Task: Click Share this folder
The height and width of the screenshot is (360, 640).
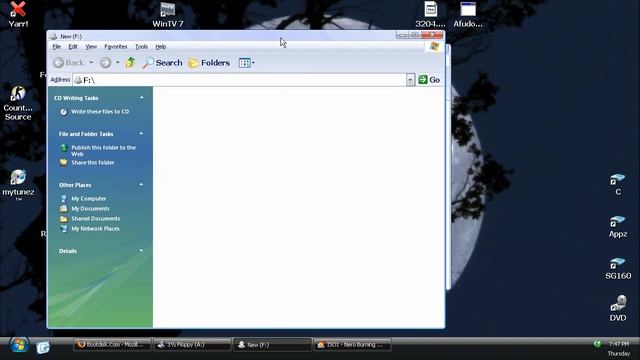Action: point(93,162)
